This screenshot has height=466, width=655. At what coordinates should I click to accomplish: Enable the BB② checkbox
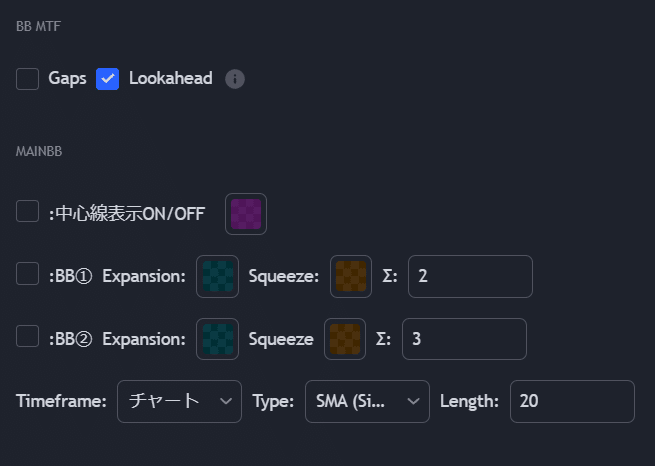point(27,336)
